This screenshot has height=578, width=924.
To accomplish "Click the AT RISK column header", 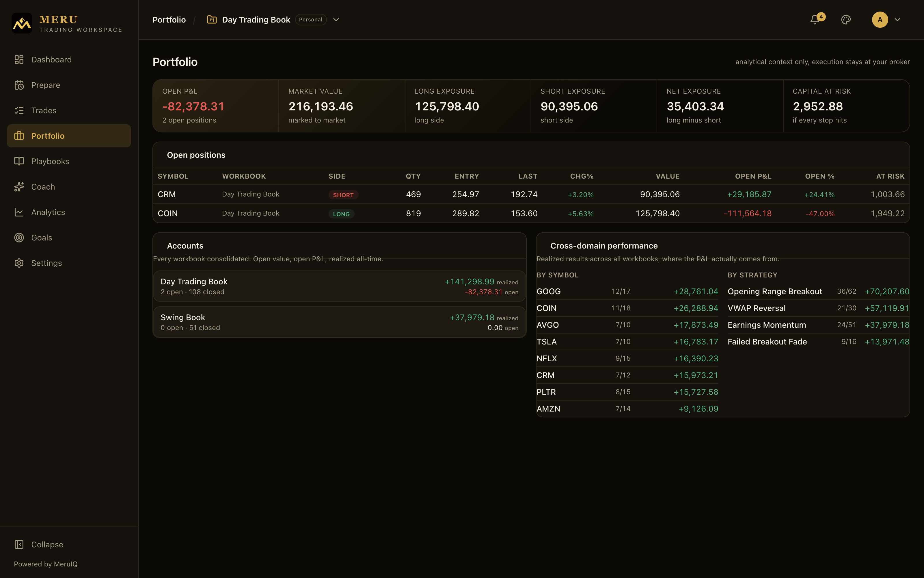I will tap(890, 176).
